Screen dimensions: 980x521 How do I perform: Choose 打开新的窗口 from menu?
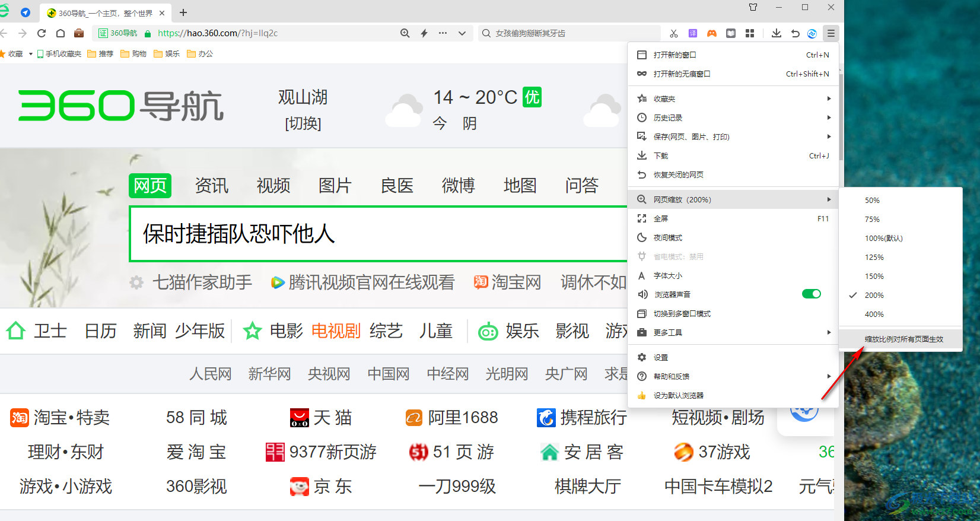[x=733, y=55]
